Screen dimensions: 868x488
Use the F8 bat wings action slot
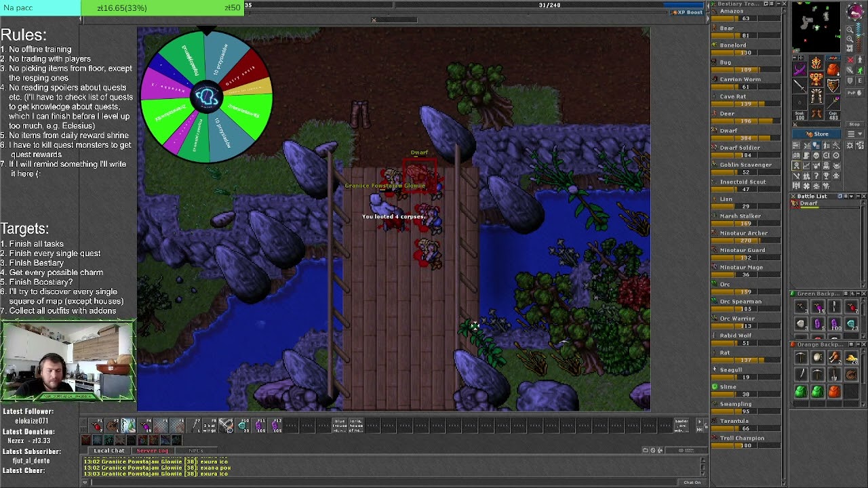point(210,425)
